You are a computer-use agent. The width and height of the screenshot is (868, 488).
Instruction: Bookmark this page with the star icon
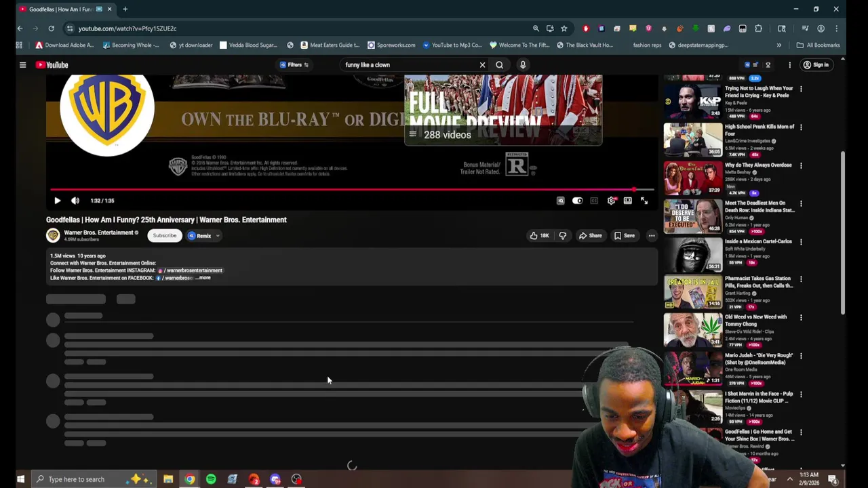coord(564,28)
